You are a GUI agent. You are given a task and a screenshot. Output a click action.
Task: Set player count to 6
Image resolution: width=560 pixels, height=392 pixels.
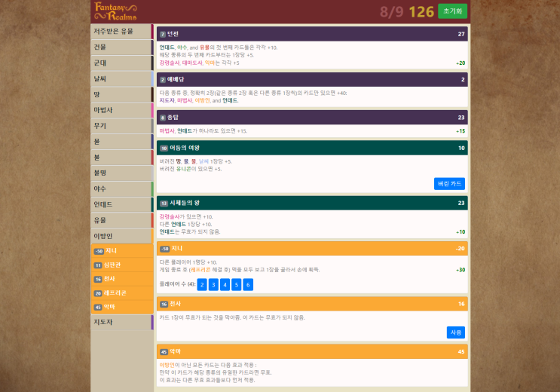(x=248, y=285)
